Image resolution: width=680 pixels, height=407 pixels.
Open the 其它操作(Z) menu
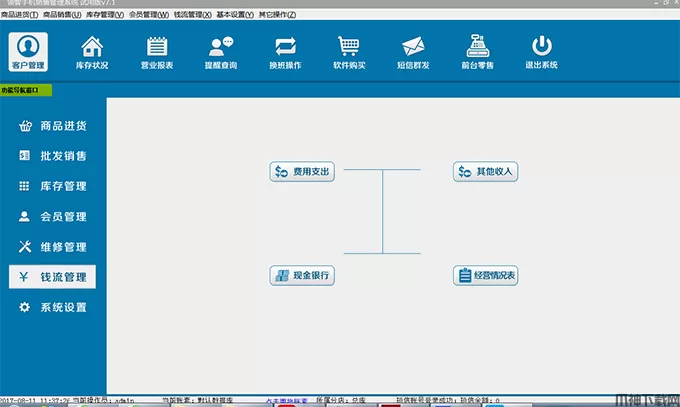point(278,15)
